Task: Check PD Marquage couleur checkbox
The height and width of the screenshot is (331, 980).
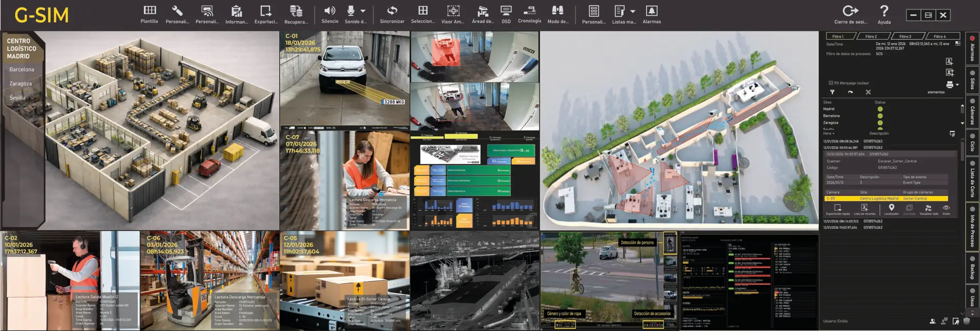Action: point(831,83)
